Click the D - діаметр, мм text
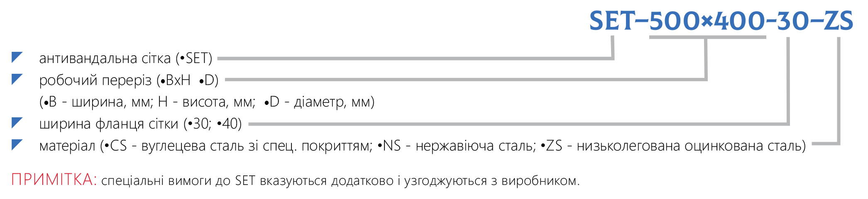Screen dimensions: 868x199 click(x=320, y=102)
